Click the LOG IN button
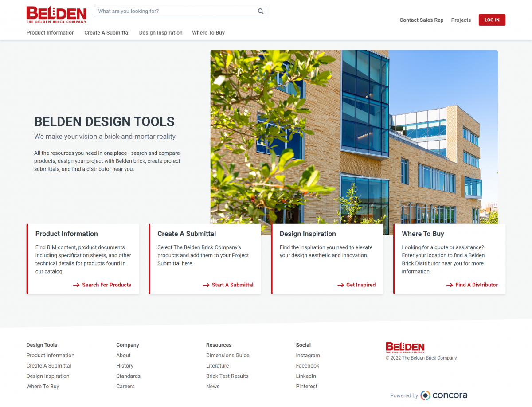This screenshot has width=532, height=407. point(492,20)
